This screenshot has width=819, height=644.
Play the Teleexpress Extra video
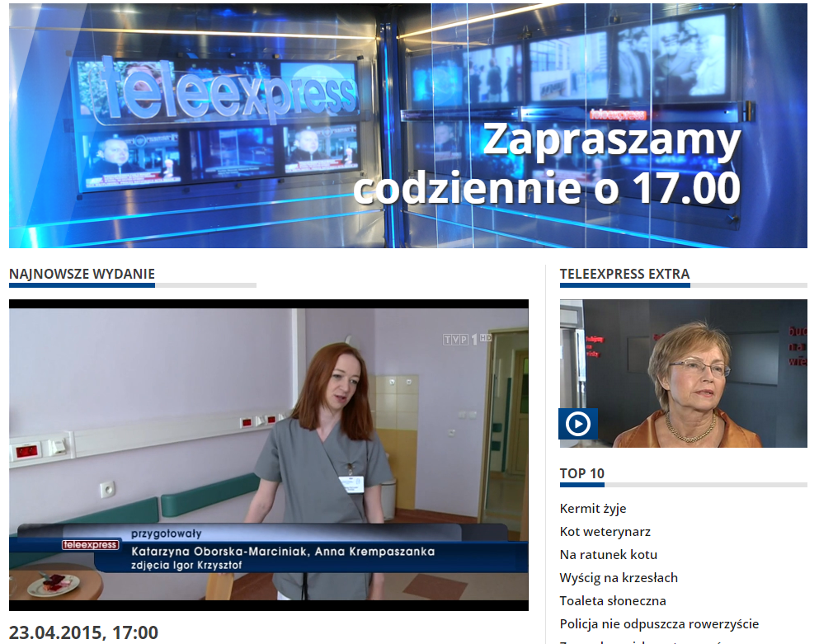[578, 424]
